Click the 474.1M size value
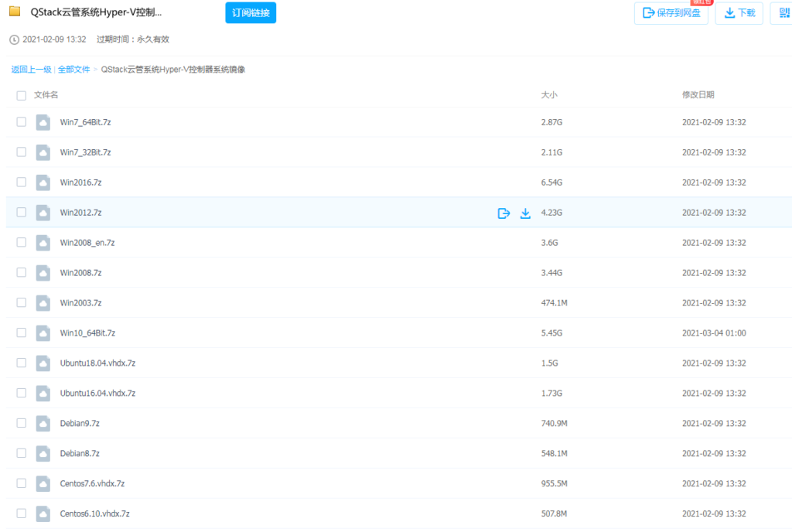The width and height of the screenshot is (792, 532). pyautogui.click(x=554, y=303)
